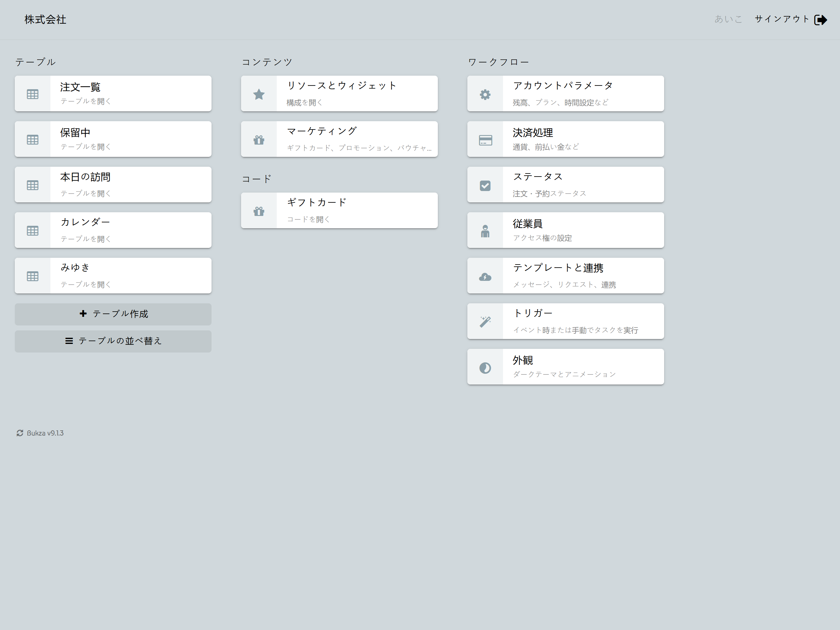Click the cloud icon for テンプレートと連携
This screenshot has width=840, height=630.
tap(485, 277)
